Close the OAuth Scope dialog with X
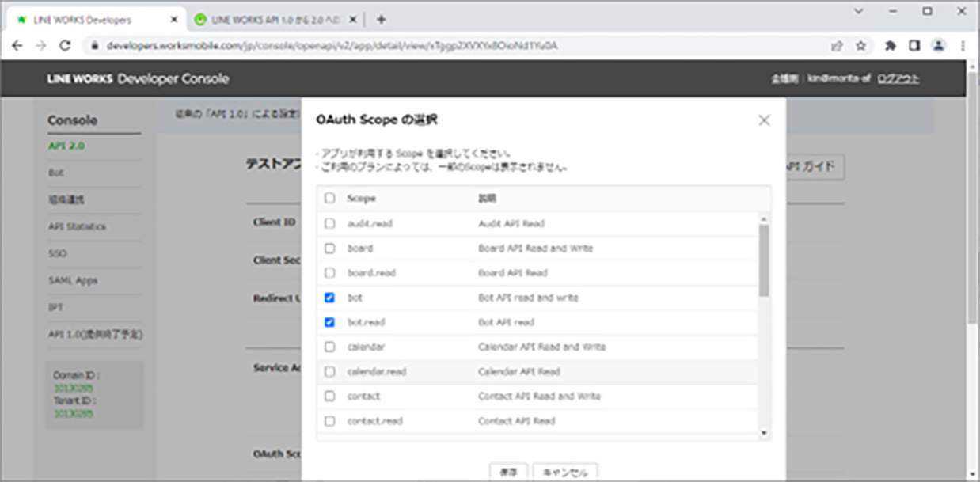980x482 pixels. pos(764,120)
